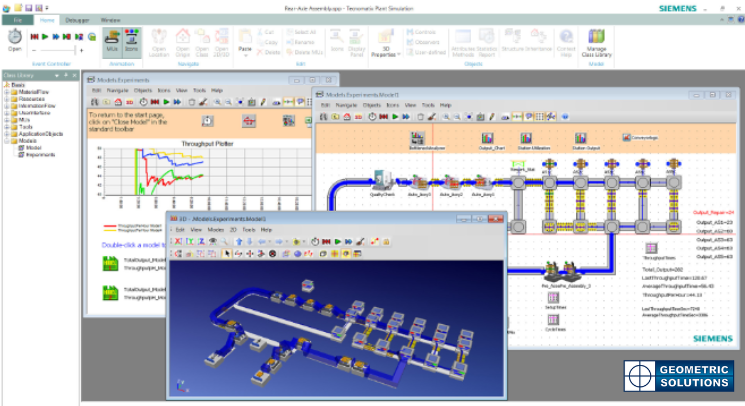Open Navigate menu in Models.Experiments window
Screen dimensions: 745x406
pyautogui.click(x=117, y=90)
